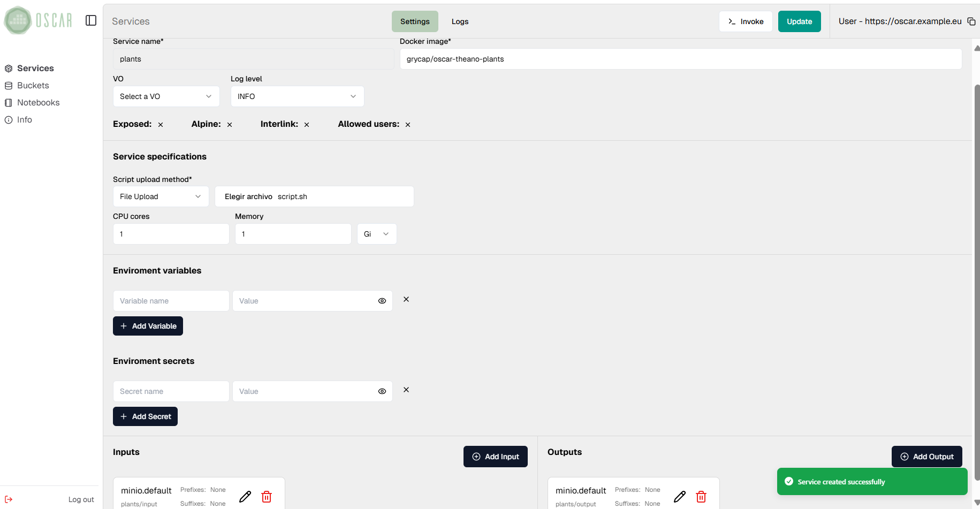Click the Log out icon

[9, 499]
